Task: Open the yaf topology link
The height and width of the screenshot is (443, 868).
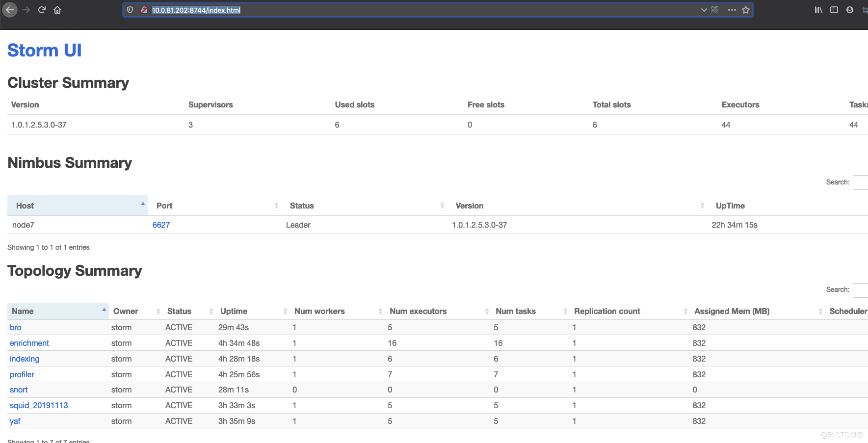Action: 15,421
